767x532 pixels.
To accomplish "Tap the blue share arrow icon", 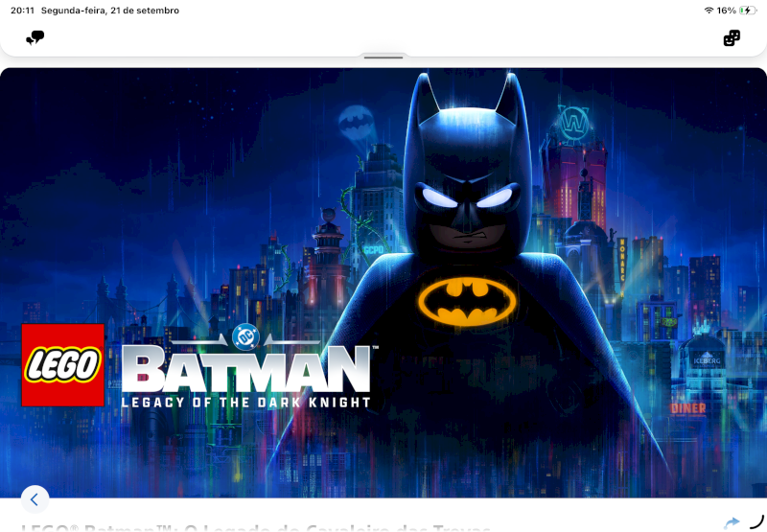I will (732, 522).
